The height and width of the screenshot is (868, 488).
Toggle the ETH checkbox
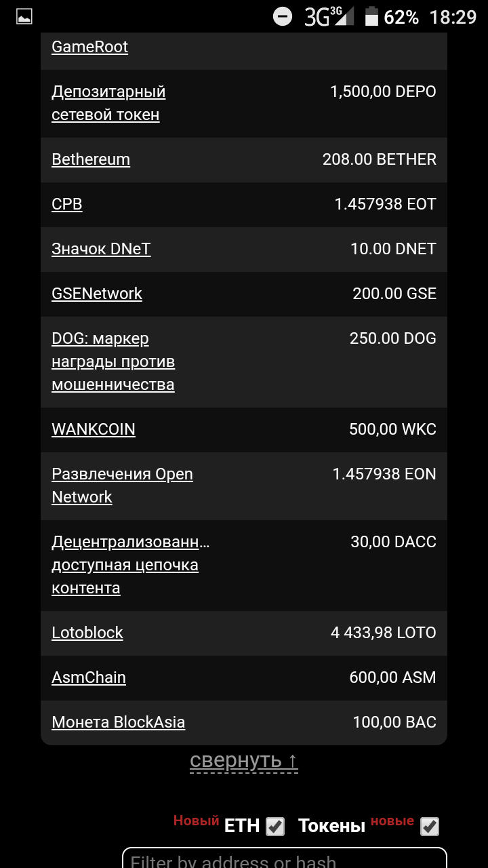pos(275,826)
